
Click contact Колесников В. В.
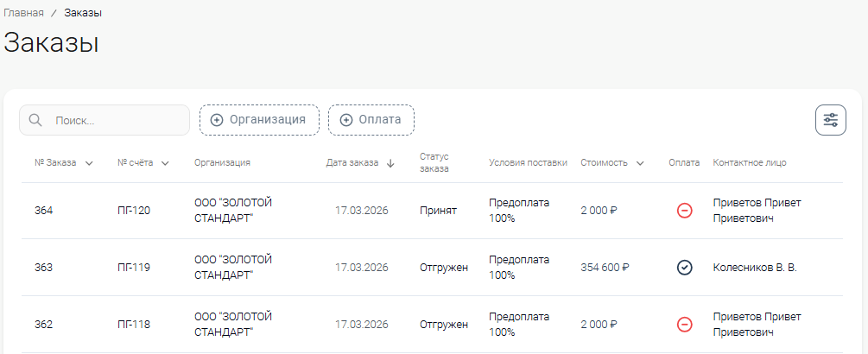[754, 268]
